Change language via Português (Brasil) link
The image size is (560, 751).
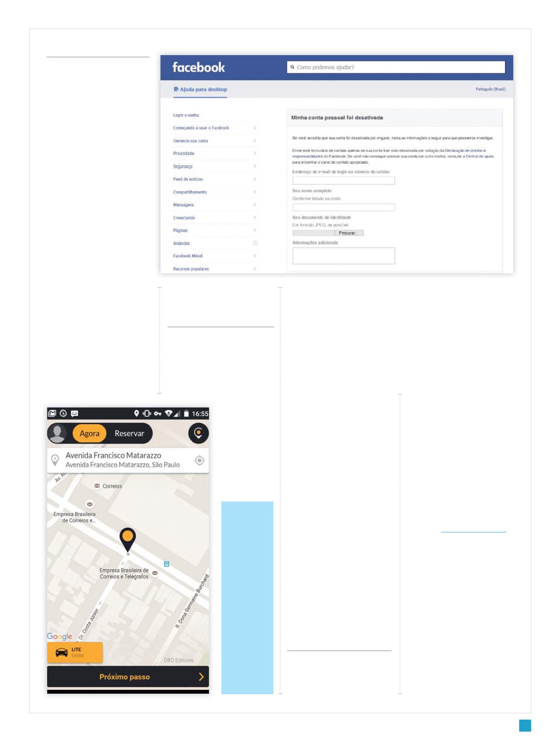[x=490, y=89]
